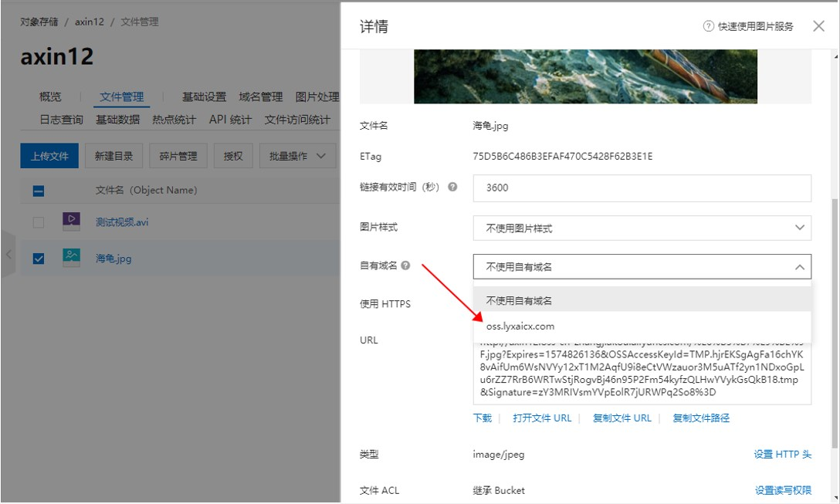Click the 下载 link
Image resolution: width=840 pixels, height=504 pixels.
482,418
